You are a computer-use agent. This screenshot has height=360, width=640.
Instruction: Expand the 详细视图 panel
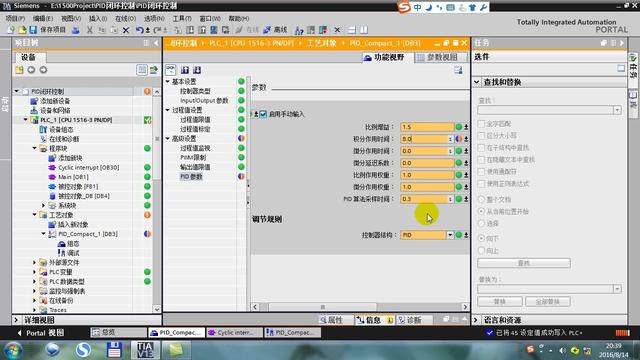pos(16,320)
